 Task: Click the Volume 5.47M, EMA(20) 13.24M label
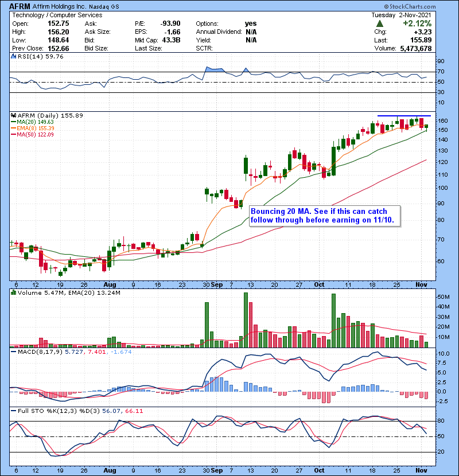pos(69,292)
